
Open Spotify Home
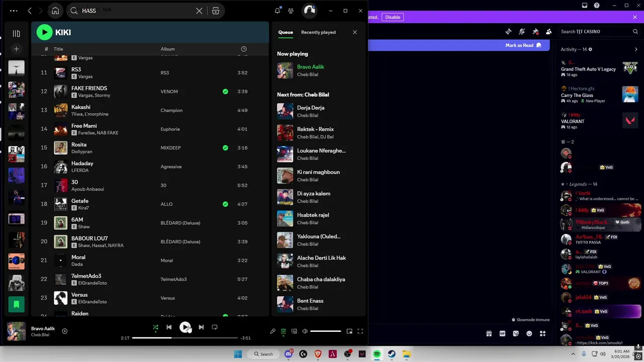tap(55, 11)
